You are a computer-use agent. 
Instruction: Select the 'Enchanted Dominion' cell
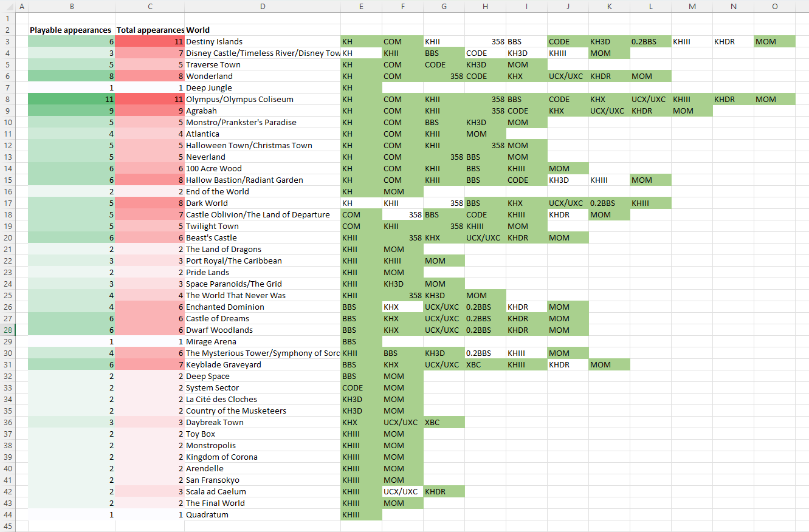263,307
